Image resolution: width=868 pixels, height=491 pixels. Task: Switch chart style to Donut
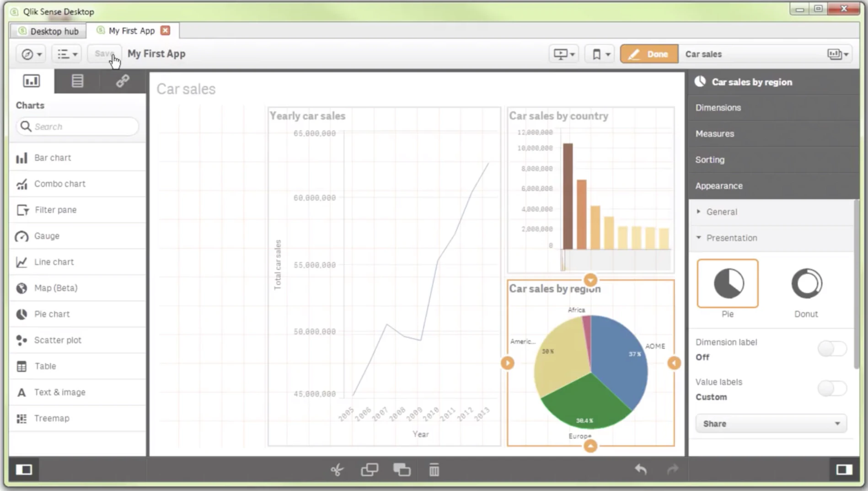click(x=806, y=283)
